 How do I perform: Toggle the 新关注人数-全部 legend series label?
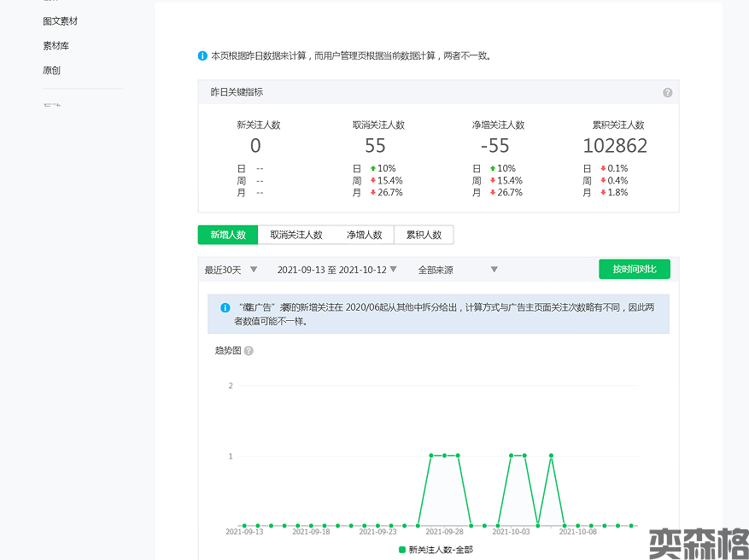[x=441, y=550]
